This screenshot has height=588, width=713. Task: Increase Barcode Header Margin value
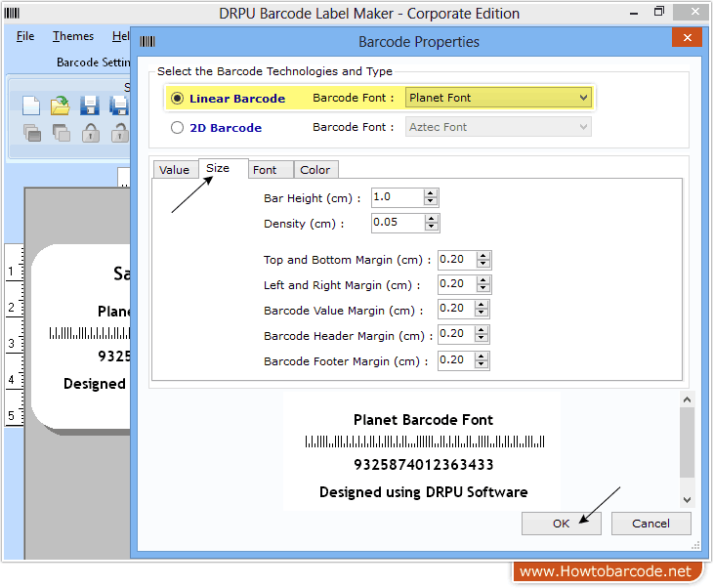point(482,330)
